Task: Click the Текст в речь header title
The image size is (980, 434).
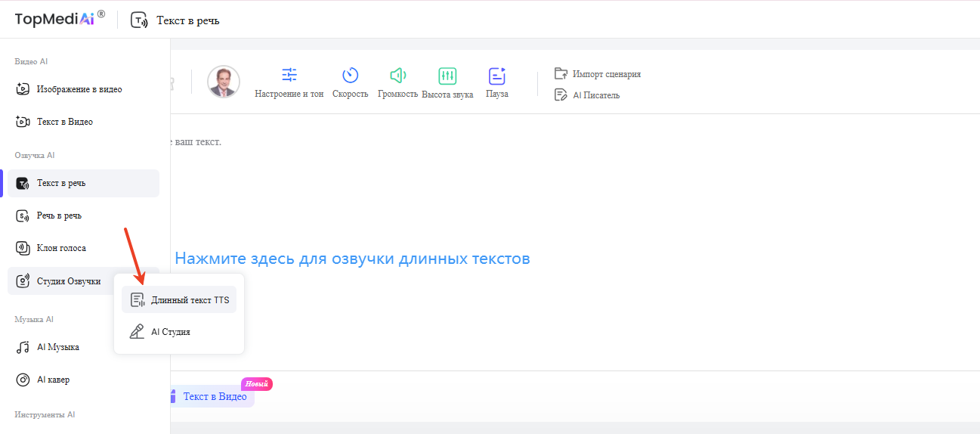Action: point(188,20)
